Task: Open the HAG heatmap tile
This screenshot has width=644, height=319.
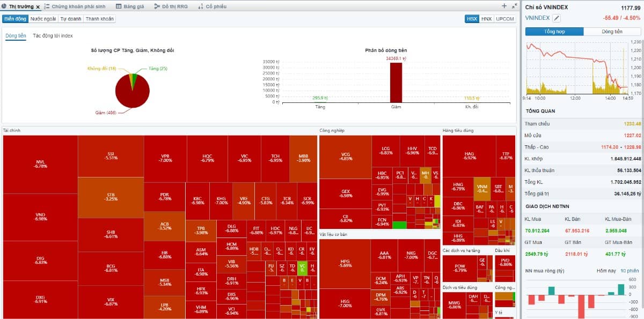Action: [470, 156]
